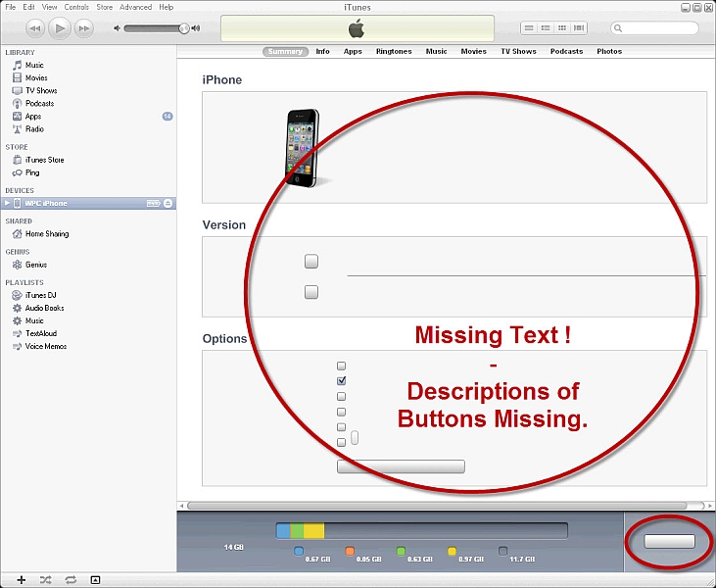Image resolution: width=716 pixels, height=588 pixels.
Task: Open Ping in the Store section
Action: point(32,172)
